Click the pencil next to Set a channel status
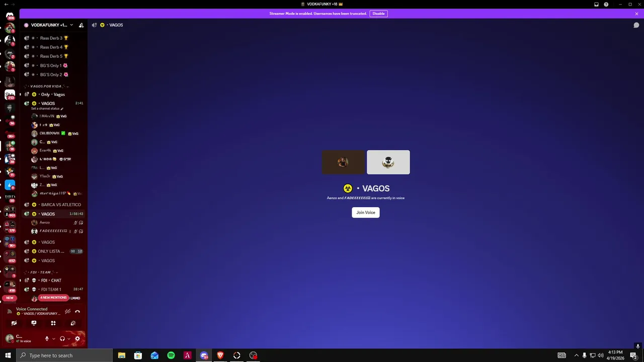Screen dimensions: 644x362 [62, 109]
